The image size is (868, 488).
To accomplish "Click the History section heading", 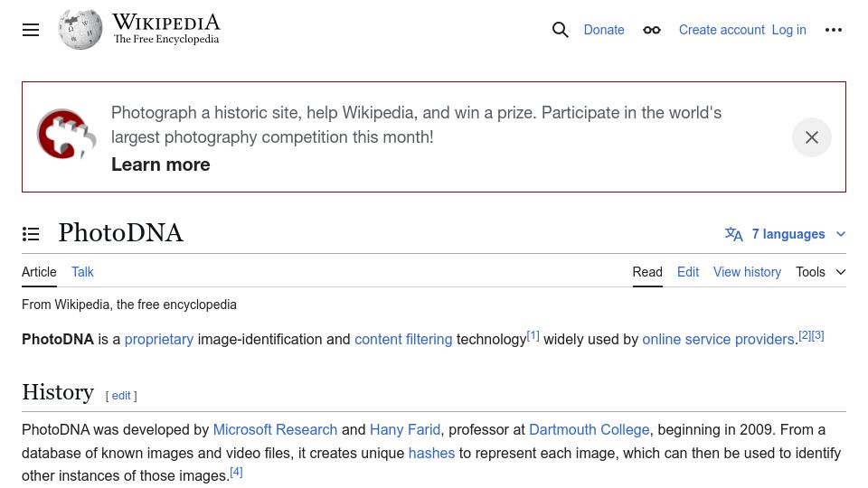I will click(x=58, y=392).
